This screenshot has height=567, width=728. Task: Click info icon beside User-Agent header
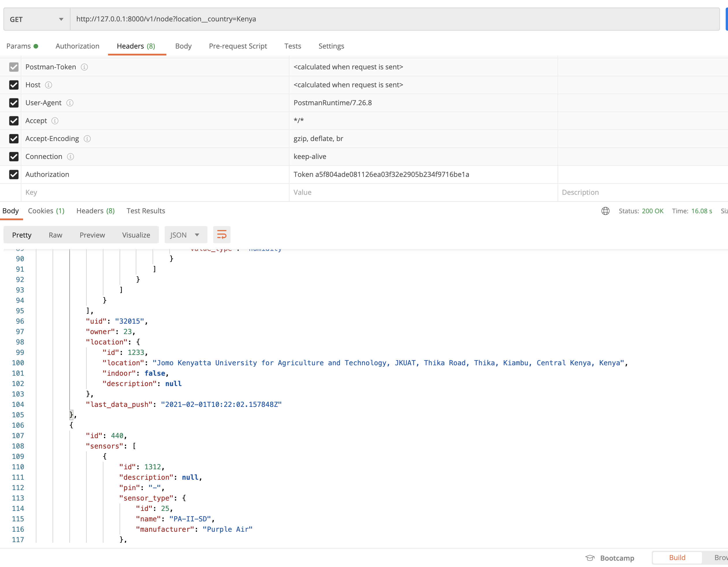point(70,103)
